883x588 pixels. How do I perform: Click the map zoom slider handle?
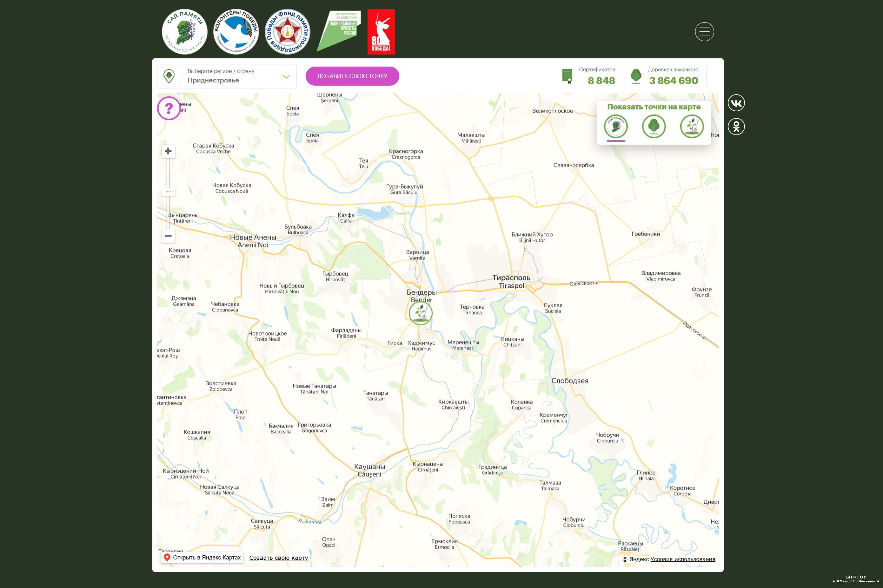168,193
